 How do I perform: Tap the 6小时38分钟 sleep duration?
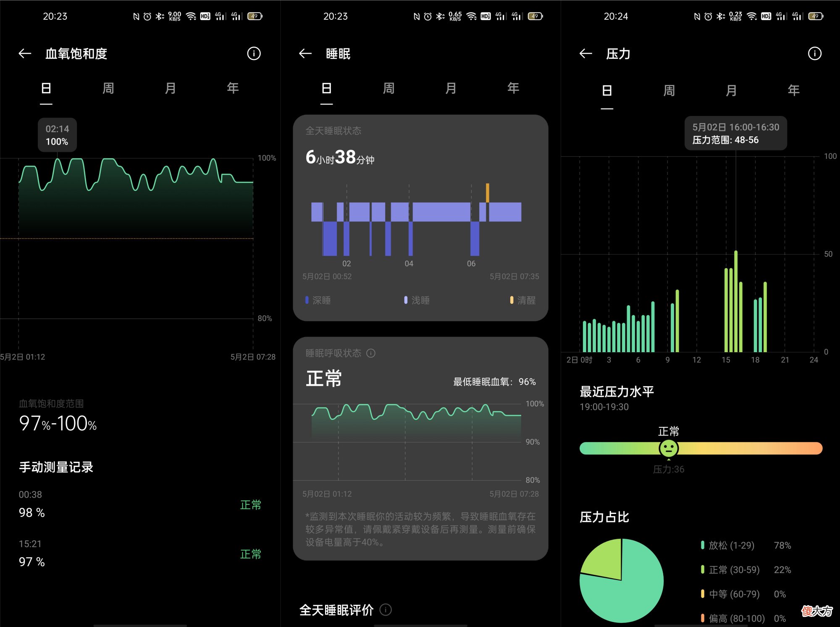coord(340,157)
